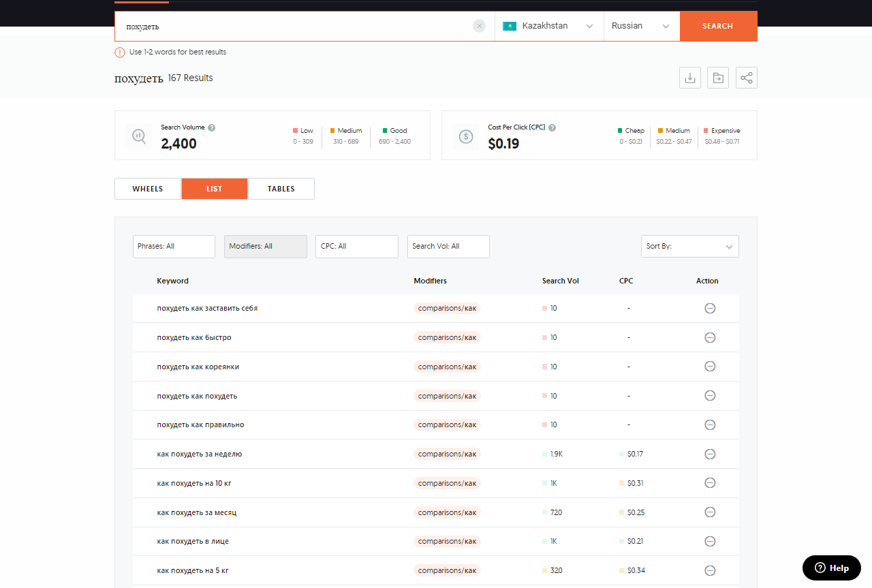Click the $0.25 CPC value

coord(636,512)
